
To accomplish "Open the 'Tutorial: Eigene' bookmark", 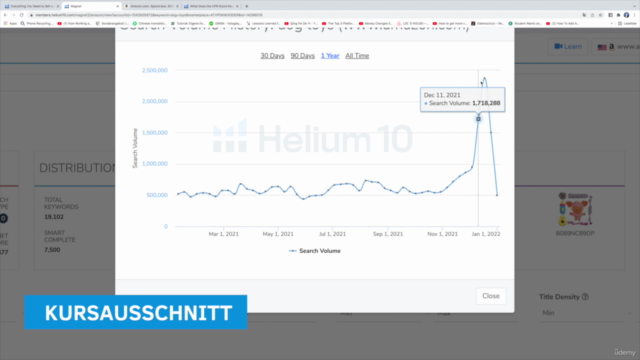I will (x=188, y=24).
